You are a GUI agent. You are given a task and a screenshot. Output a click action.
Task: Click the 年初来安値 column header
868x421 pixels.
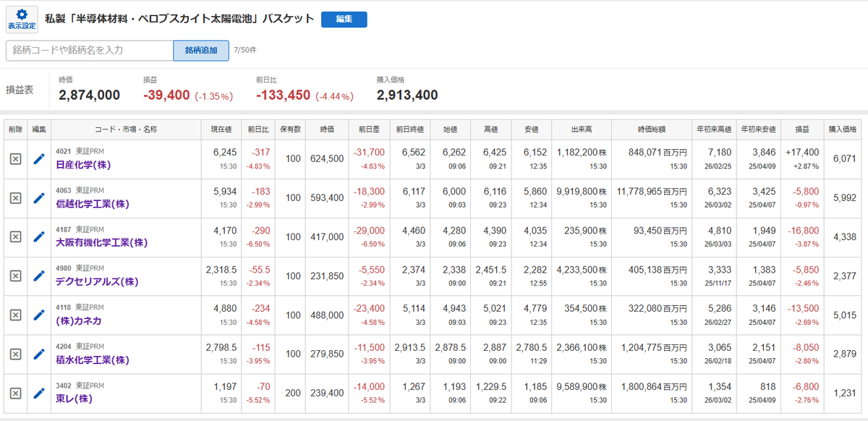[759, 129]
